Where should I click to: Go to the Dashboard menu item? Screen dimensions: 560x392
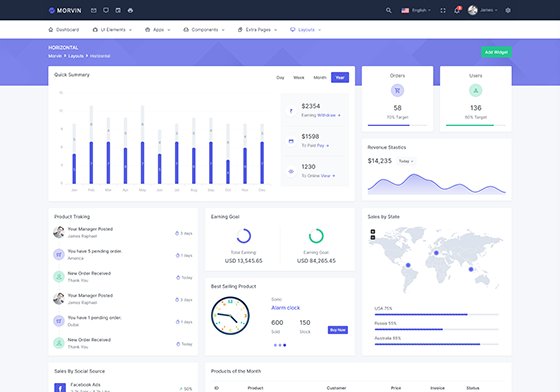pos(64,30)
